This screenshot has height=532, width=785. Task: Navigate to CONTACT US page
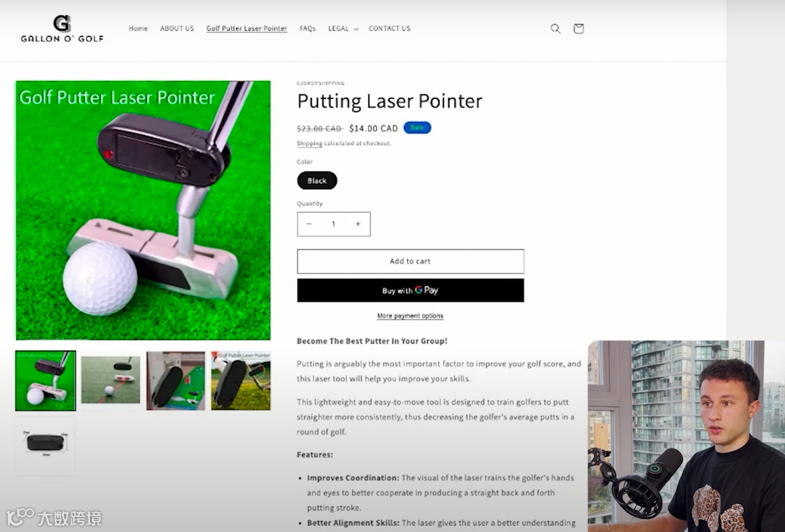click(389, 28)
